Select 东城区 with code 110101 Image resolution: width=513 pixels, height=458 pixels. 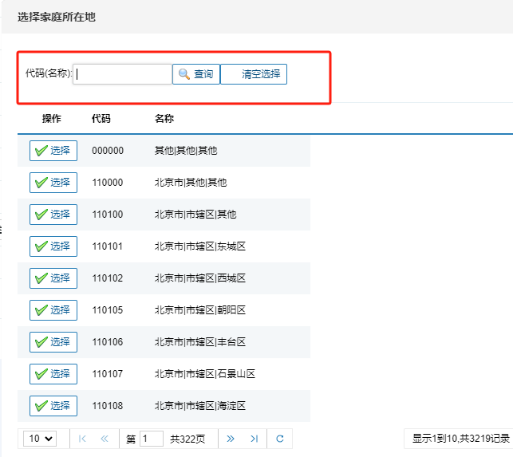[53, 246]
